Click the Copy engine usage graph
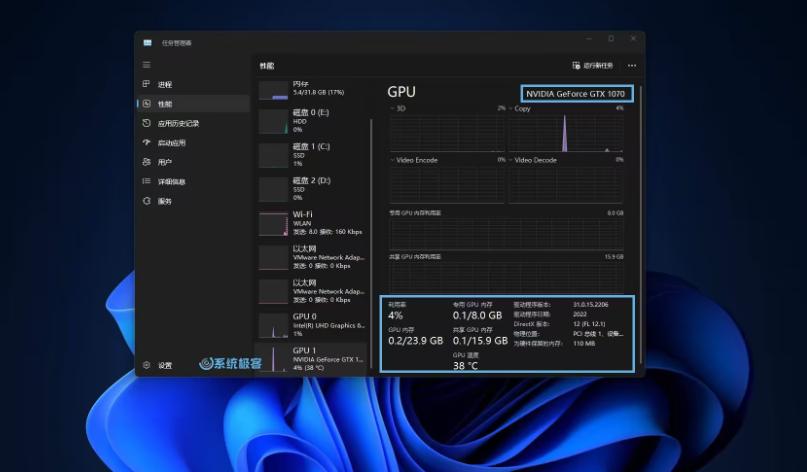The height and width of the screenshot is (472, 807). click(566, 133)
